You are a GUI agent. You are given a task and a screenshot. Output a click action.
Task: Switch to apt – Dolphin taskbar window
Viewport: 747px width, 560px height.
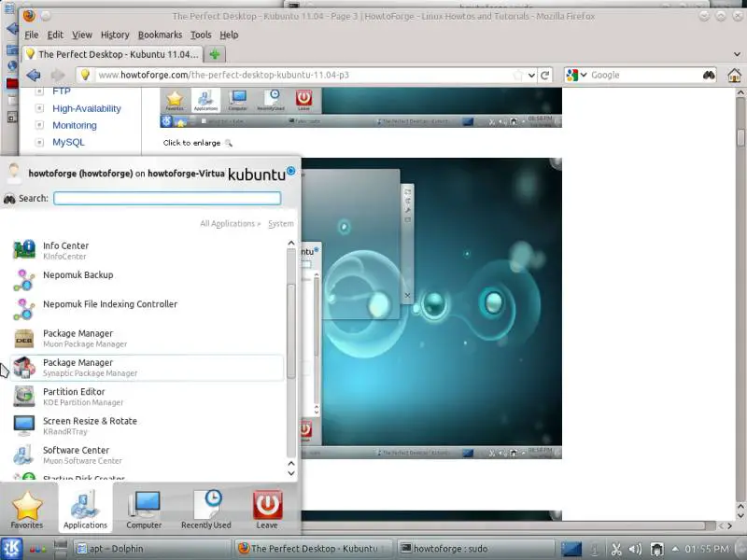coord(151,549)
